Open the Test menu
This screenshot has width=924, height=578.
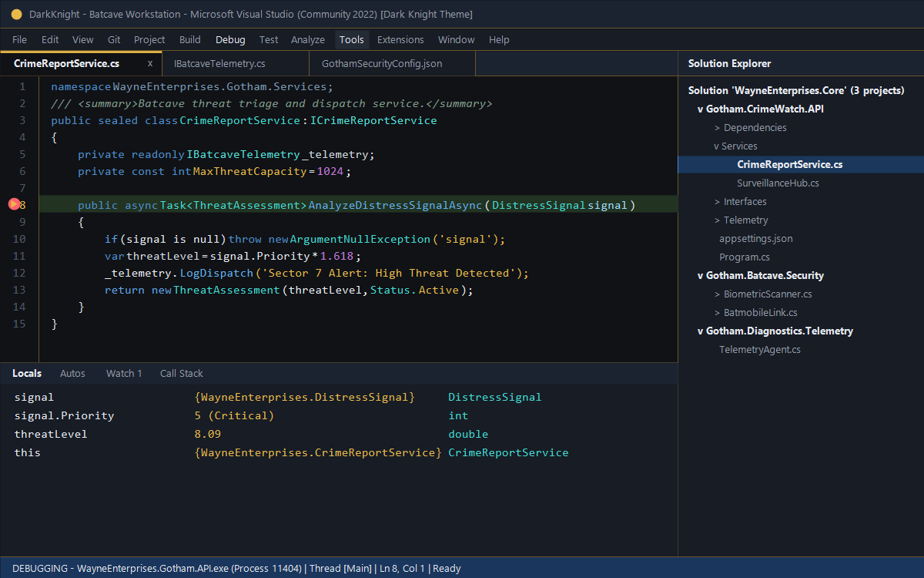point(269,39)
